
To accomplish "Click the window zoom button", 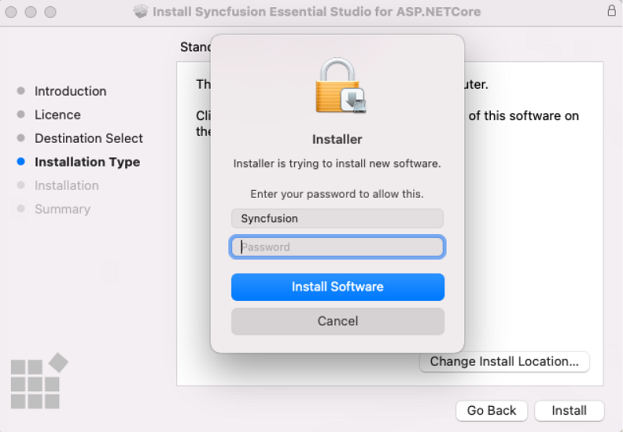I will (52, 11).
